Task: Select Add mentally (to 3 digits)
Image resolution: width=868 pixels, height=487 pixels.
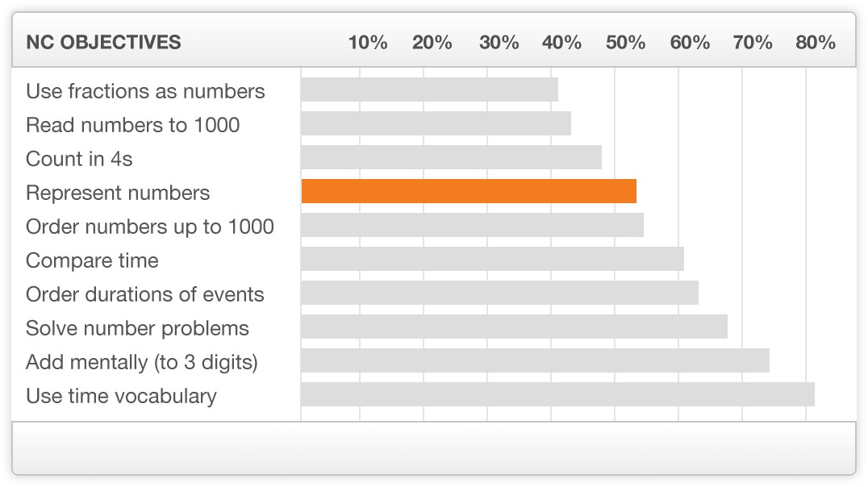Action: pos(142,363)
